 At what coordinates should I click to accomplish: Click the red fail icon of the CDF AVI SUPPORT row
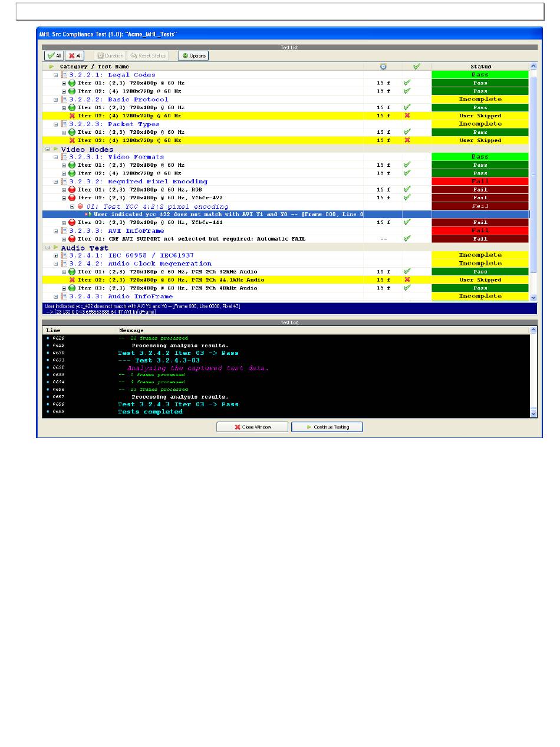point(72,239)
